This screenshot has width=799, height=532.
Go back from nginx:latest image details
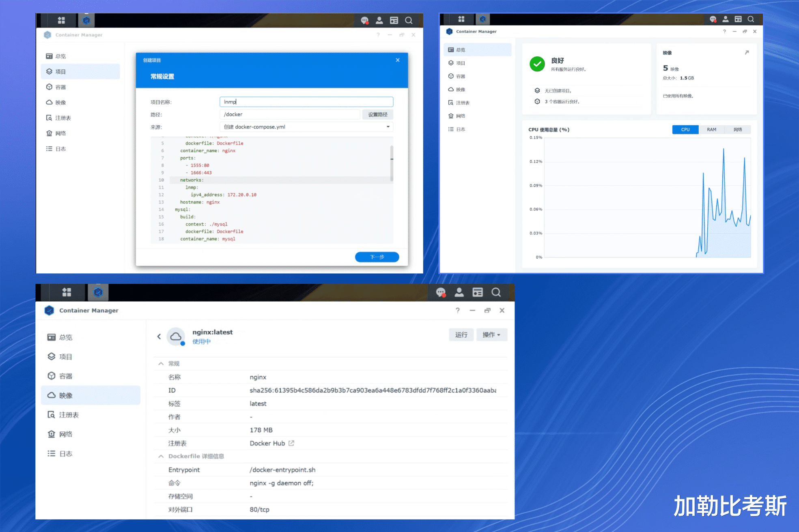(159, 336)
